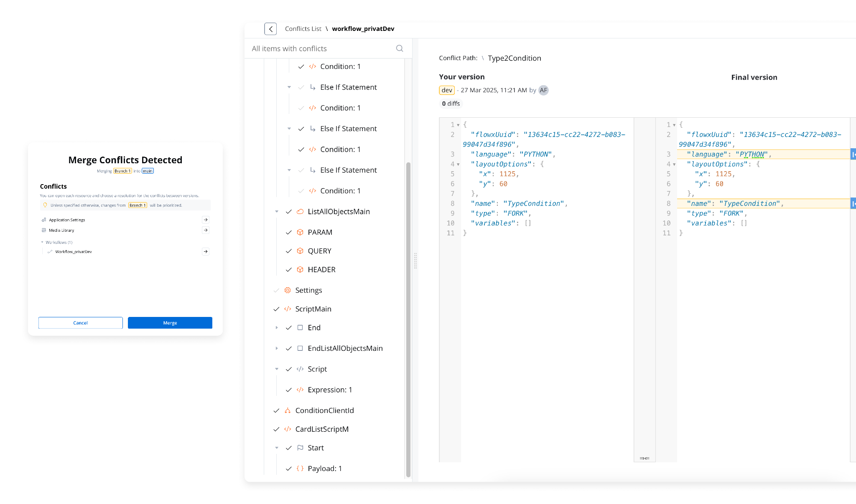Click the QUERY cube icon
856x504 pixels.
[x=300, y=251]
